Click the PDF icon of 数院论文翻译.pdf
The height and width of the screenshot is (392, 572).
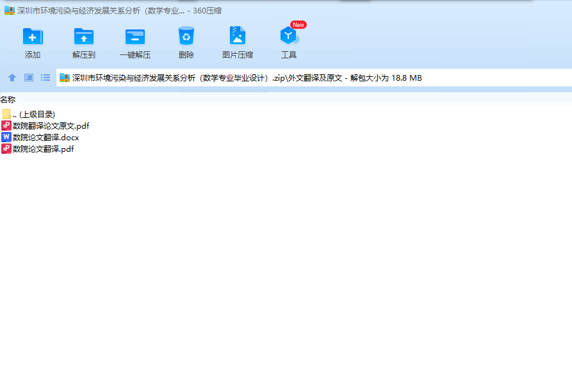tap(6, 149)
